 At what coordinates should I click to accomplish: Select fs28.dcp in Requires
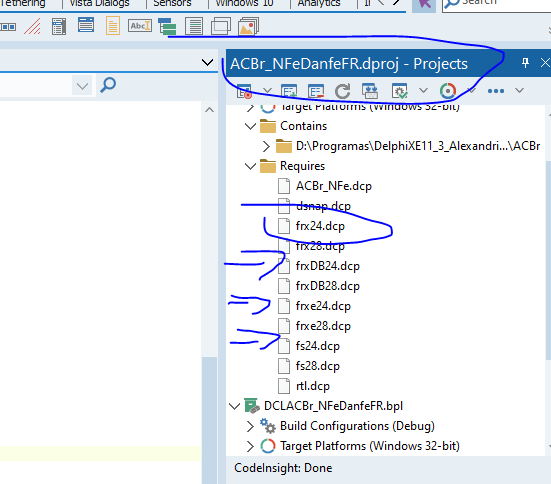318,366
